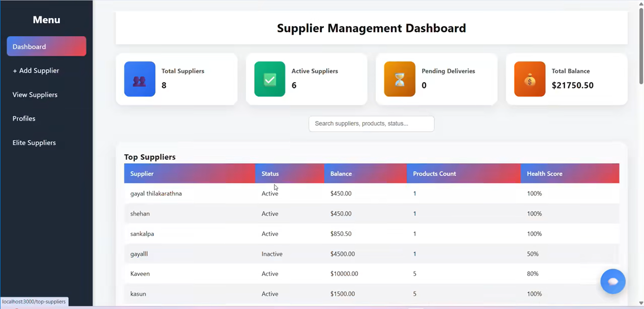Open the Dashboard menu item
The image size is (644, 309).
point(46,47)
